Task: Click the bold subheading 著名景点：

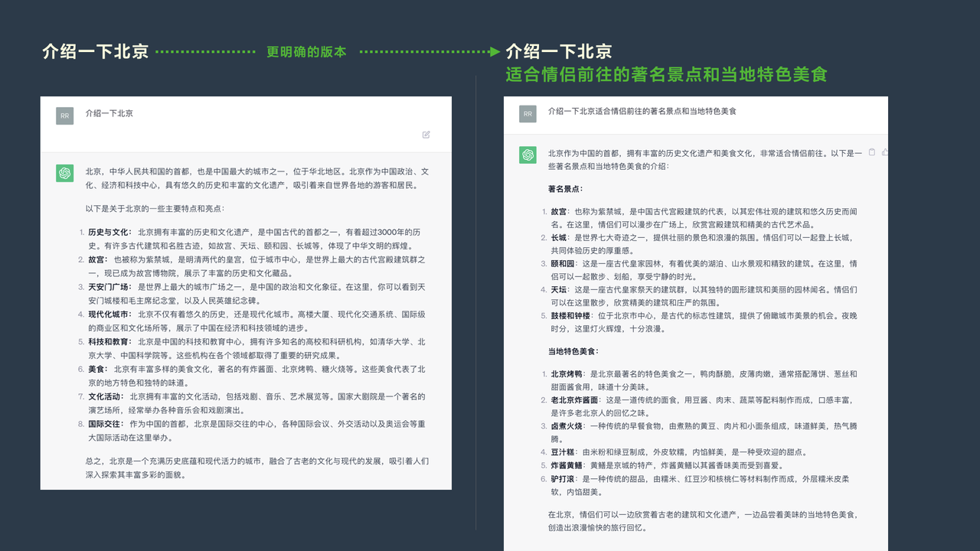Action: tap(566, 188)
